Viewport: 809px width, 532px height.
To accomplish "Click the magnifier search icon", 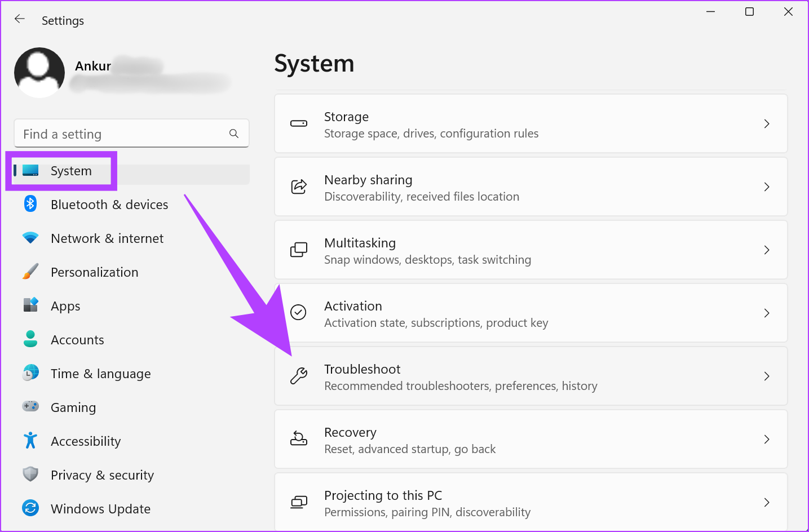I will point(234,134).
